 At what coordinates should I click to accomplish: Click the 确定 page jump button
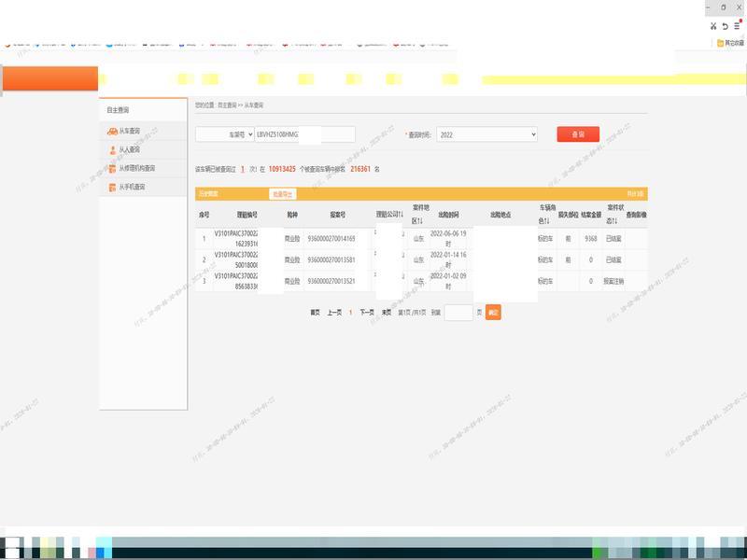click(x=493, y=313)
